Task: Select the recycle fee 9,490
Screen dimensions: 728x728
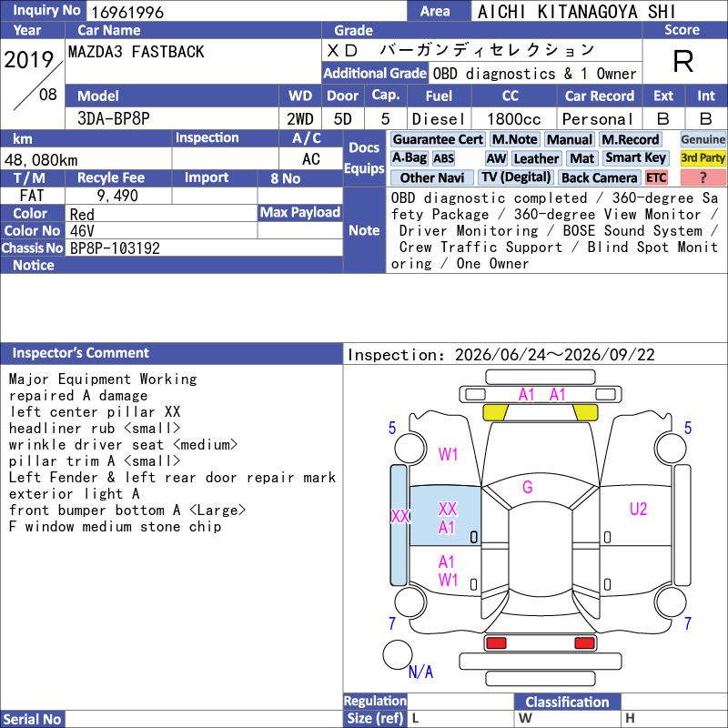Action: [117, 196]
